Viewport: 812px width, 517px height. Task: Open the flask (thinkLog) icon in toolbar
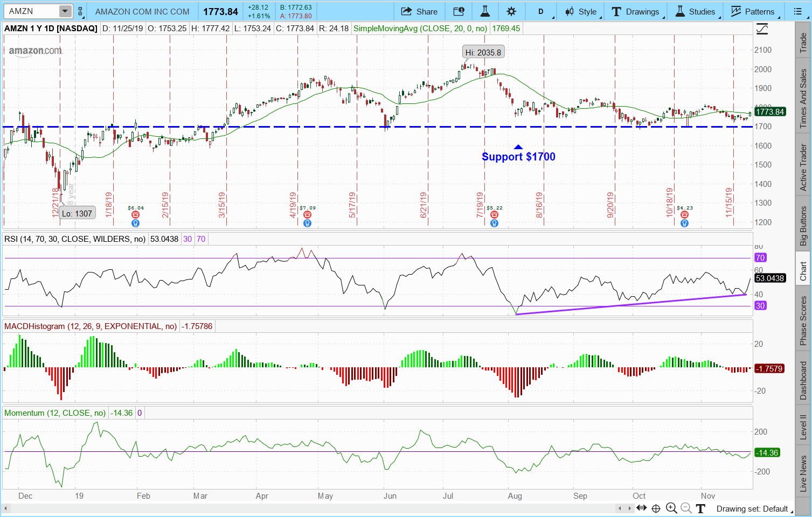(484, 11)
